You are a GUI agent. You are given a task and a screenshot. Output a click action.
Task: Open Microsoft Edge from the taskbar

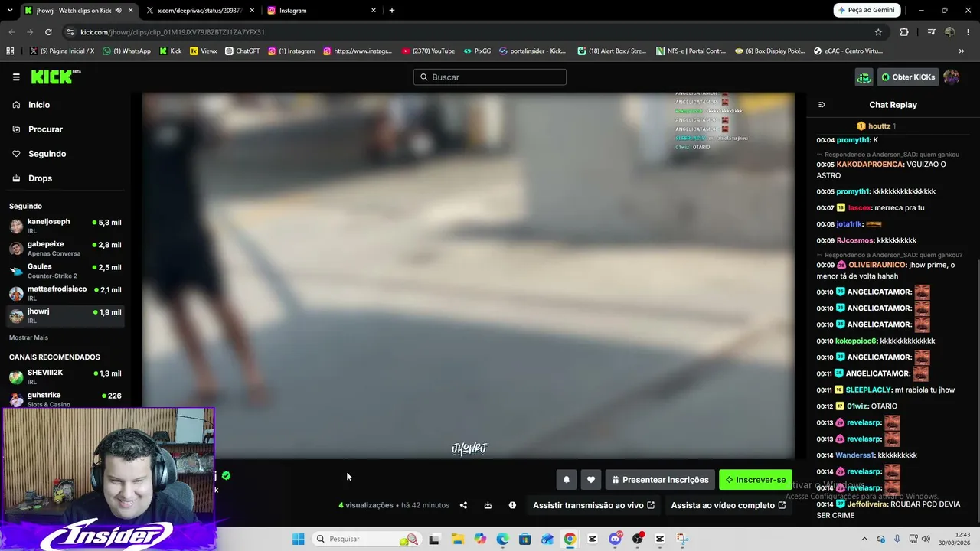502,539
